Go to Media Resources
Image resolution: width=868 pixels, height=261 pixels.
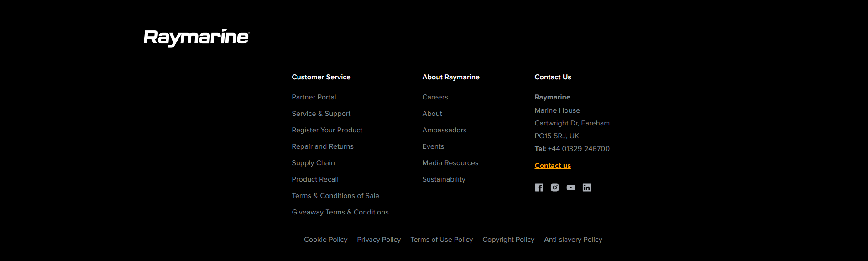[450, 163]
